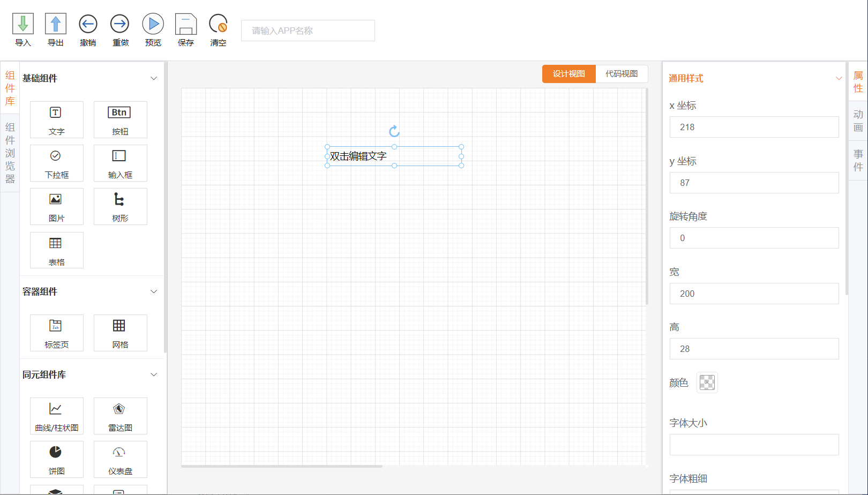Click the 基础组件 heading text
This screenshot has width=868, height=495.
pos(40,78)
